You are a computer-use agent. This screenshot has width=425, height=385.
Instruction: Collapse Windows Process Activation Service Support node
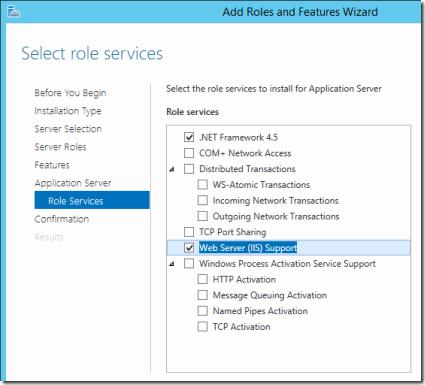point(172,264)
